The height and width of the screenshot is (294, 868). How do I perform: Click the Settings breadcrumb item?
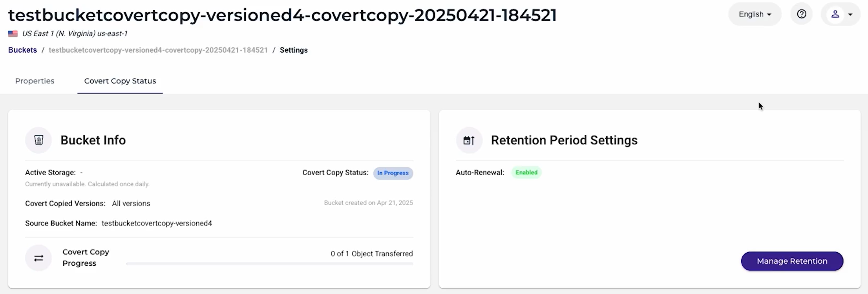pos(294,50)
